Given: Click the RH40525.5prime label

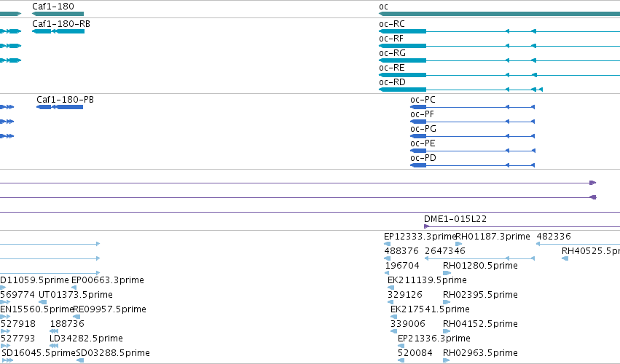Looking at the screenshot, I should pos(591,251).
